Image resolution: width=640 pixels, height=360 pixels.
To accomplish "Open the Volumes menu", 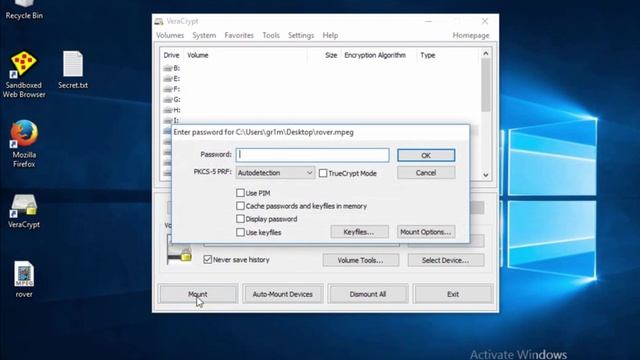I will point(170,36).
